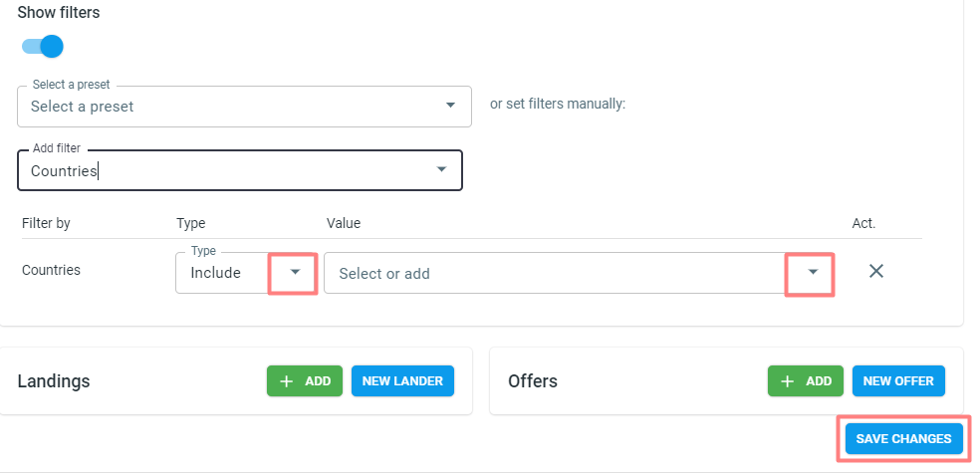Click the green ADD button in Landings
This screenshot has height=475, width=980.
pos(305,381)
